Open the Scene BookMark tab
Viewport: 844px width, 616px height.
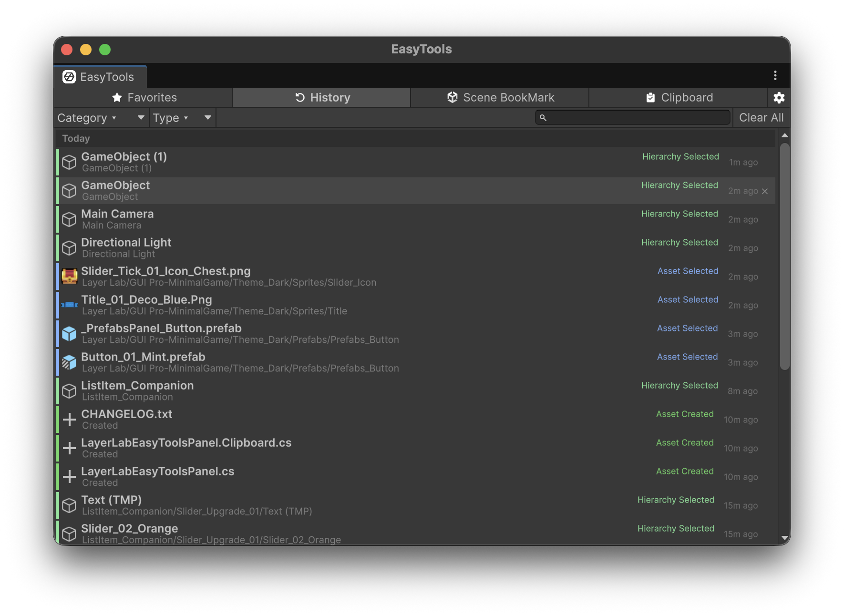(x=500, y=98)
